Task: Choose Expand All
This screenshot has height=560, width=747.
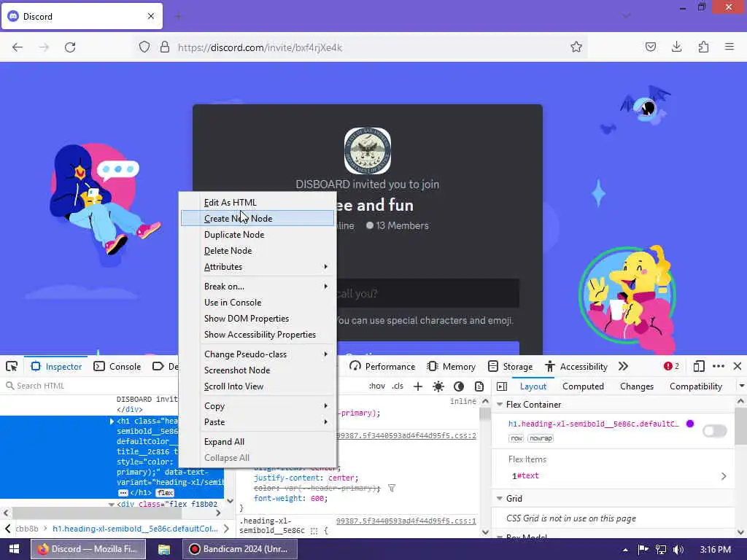Action: click(258, 442)
